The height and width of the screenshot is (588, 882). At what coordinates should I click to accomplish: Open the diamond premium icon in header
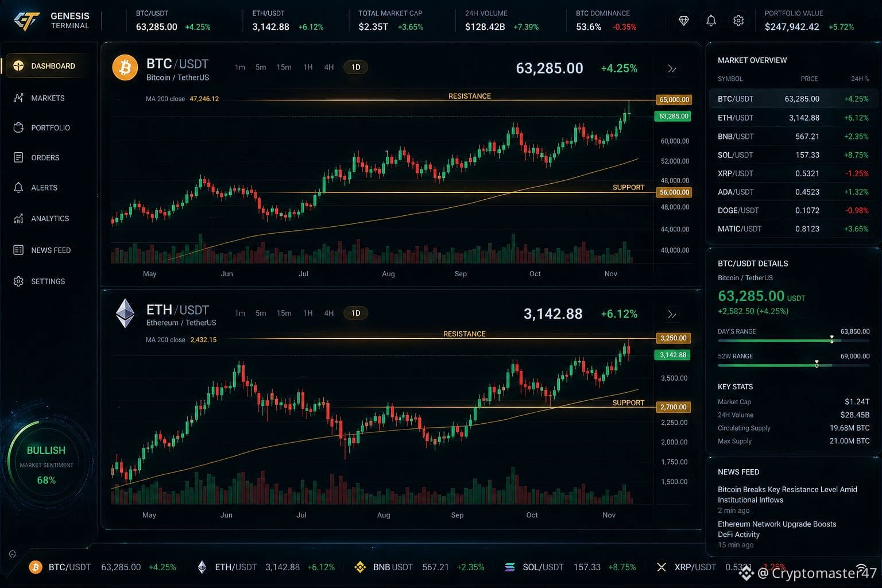click(x=683, y=21)
